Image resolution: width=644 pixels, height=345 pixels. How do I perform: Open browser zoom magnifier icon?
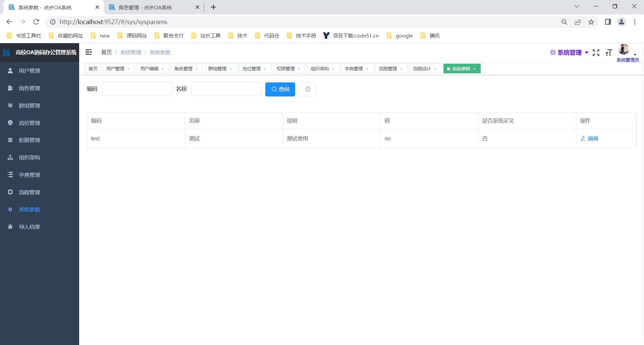[x=564, y=22]
